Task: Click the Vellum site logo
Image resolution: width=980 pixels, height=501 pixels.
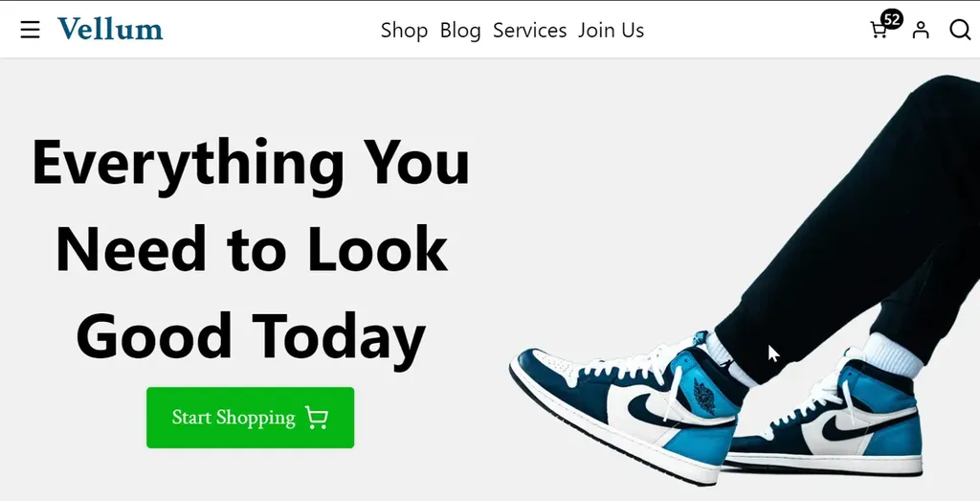Action: (x=110, y=29)
